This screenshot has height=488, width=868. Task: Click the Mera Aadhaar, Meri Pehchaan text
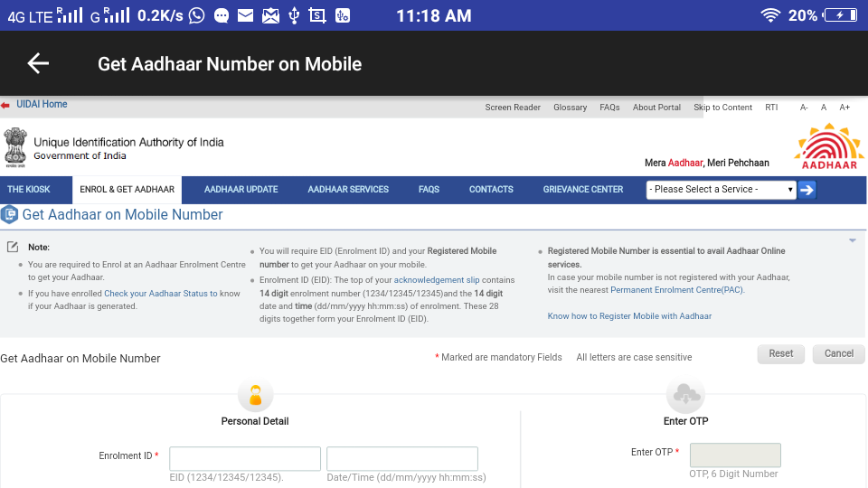[706, 163]
